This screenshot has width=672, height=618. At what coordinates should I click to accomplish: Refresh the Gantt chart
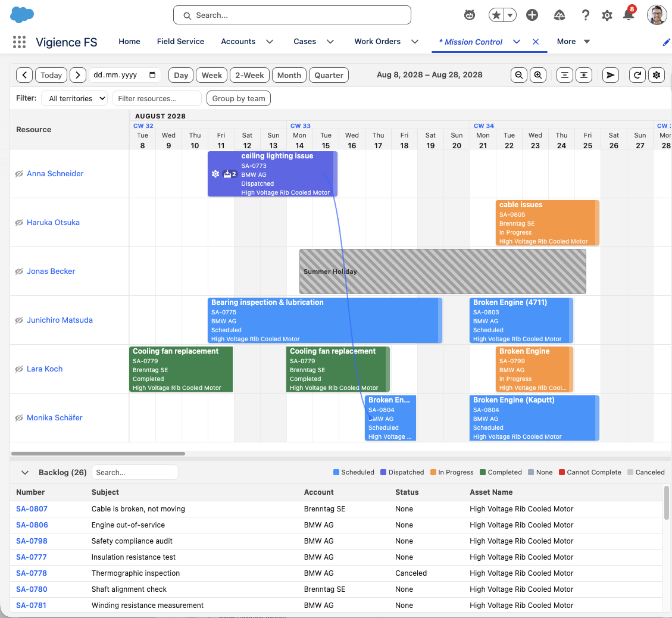637,75
